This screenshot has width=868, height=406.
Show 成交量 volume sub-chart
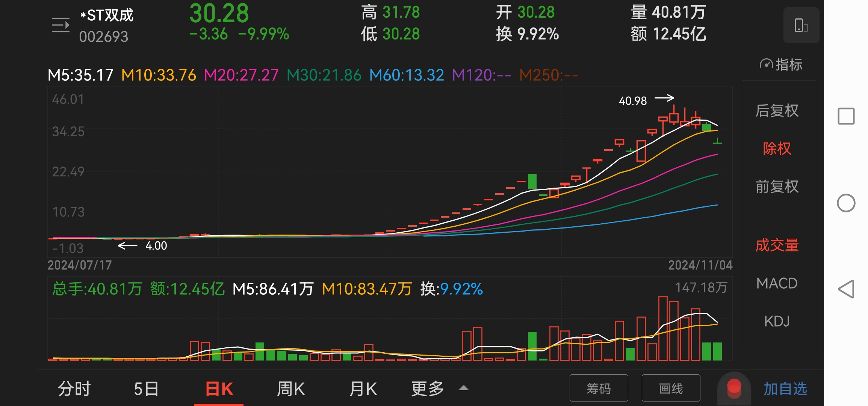pyautogui.click(x=777, y=245)
